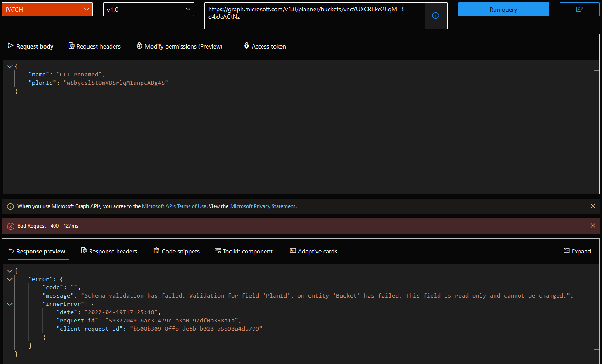Switch to the Request headers tab
This screenshot has height=364, width=602.
94,46
